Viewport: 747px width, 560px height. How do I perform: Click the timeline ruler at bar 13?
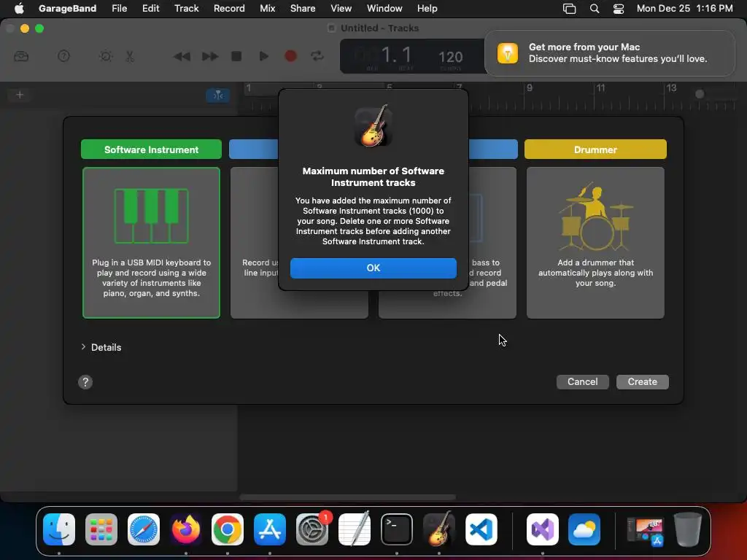click(x=671, y=88)
